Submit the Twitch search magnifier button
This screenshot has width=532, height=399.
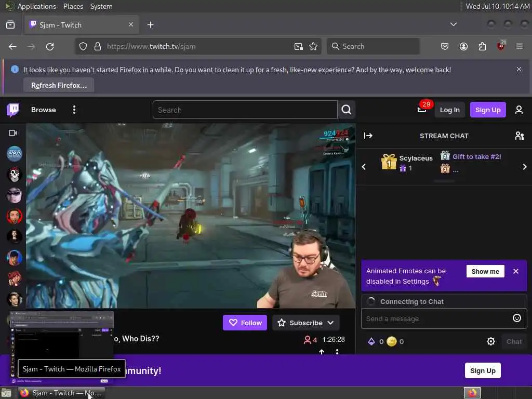pyautogui.click(x=347, y=110)
